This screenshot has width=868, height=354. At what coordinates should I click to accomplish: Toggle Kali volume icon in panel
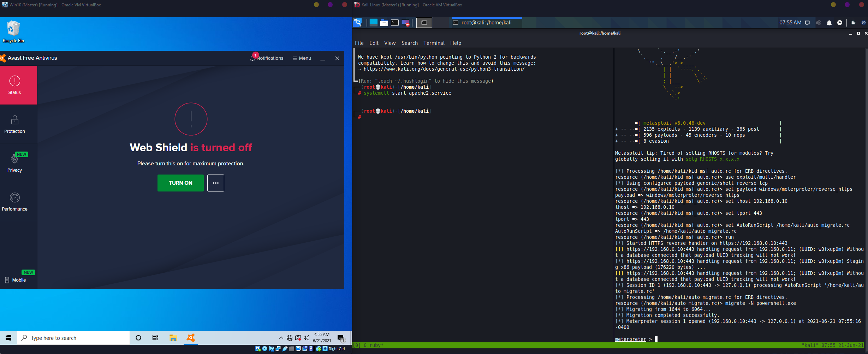[x=819, y=23]
